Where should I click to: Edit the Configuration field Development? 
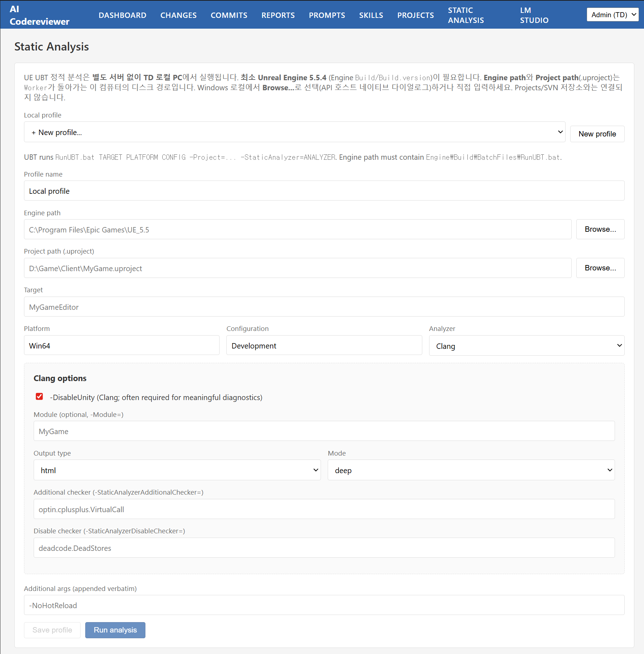click(x=324, y=346)
